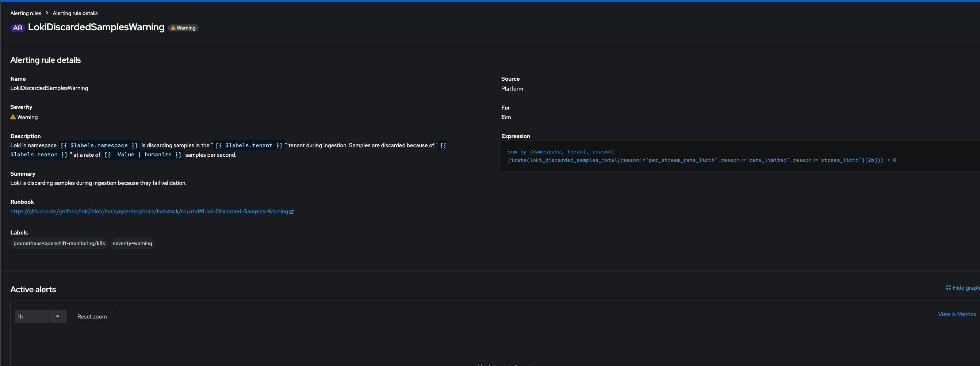The width and height of the screenshot is (980, 366).
Task: Click the Name field label
Action: [18, 79]
